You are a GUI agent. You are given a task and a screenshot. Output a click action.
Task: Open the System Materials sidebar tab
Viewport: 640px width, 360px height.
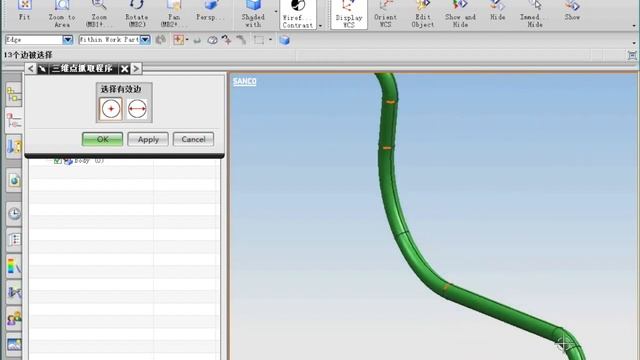14,239
